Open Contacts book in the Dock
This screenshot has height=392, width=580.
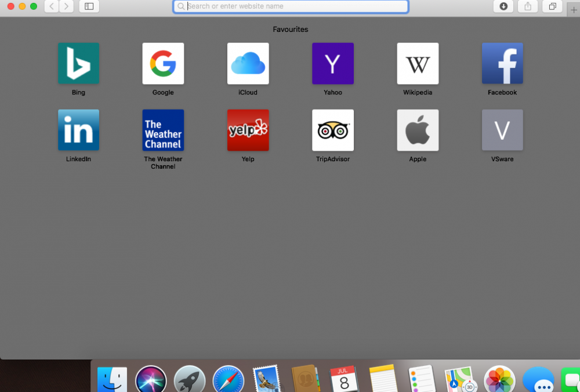point(306,379)
